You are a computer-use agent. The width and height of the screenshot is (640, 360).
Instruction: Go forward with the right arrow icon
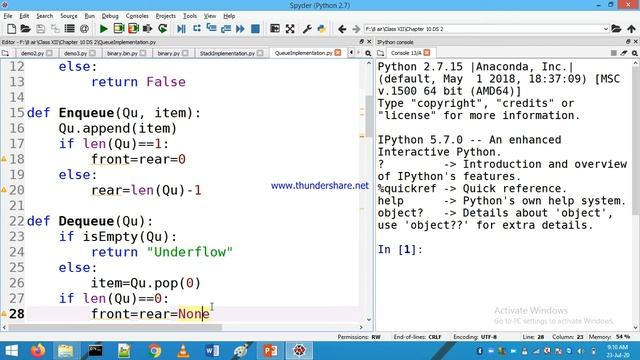(356, 29)
